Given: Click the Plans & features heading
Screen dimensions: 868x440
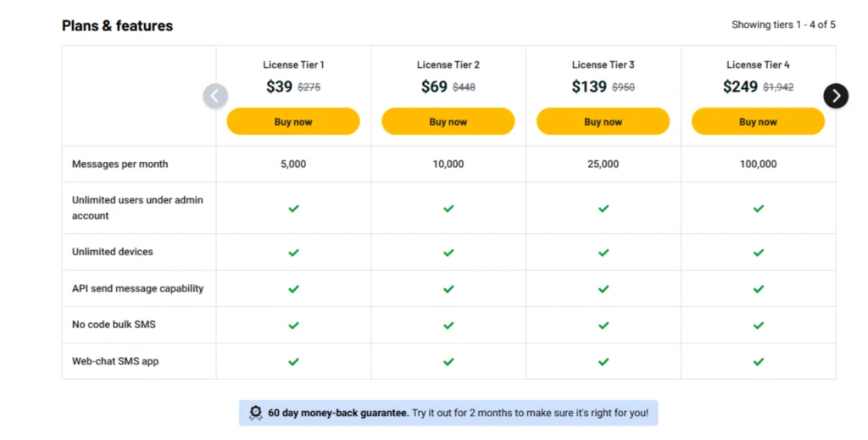Looking at the screenshot, I should (117, 26).
